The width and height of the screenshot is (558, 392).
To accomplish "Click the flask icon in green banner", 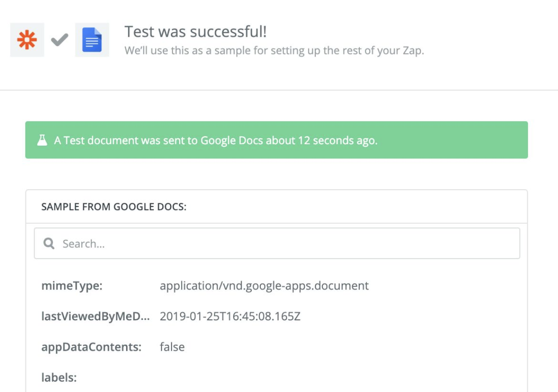I will [x=42, y=140].
